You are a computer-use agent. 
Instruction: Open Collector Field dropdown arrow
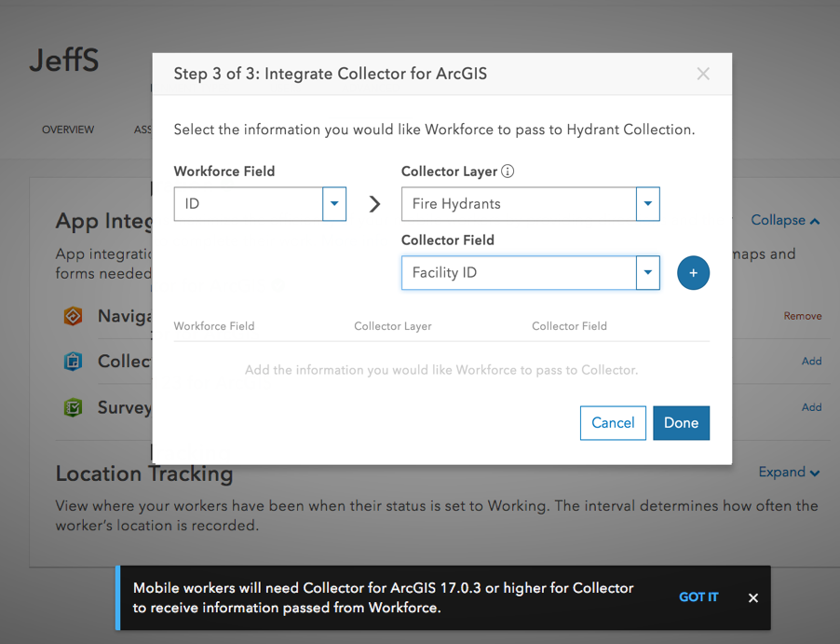[x=647, y=273]
